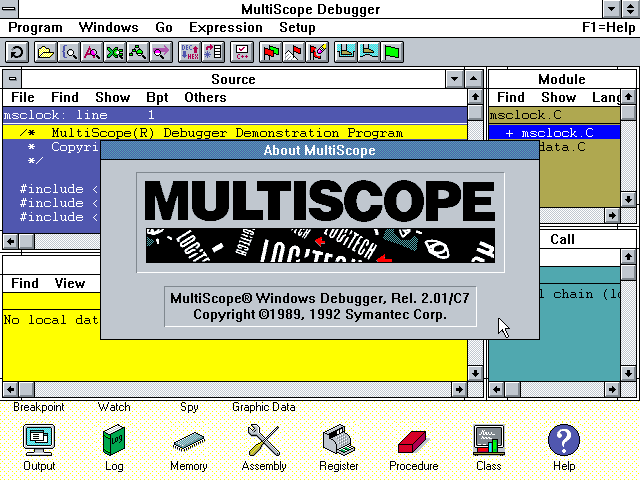Click the purple arrow magnifier toolbar icon
640x480 pixels.
click(161, 52)
